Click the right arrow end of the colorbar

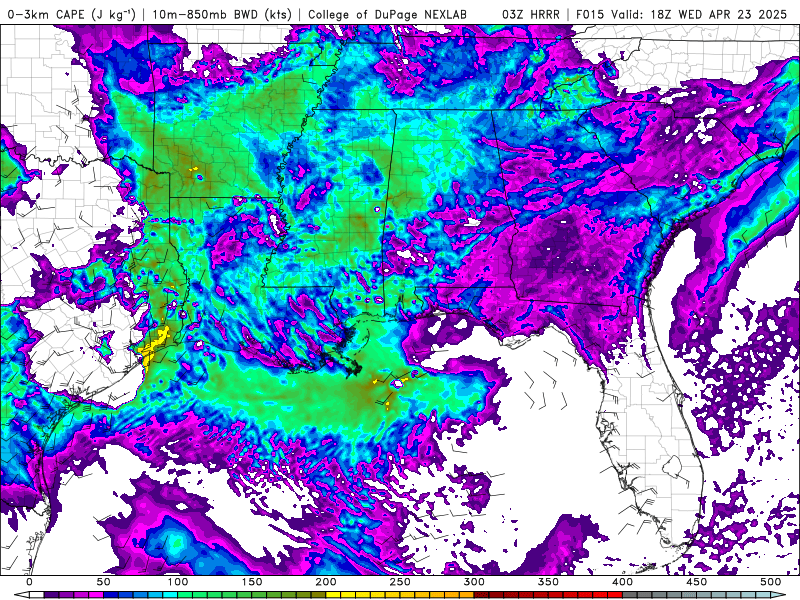tap(778, 595)
